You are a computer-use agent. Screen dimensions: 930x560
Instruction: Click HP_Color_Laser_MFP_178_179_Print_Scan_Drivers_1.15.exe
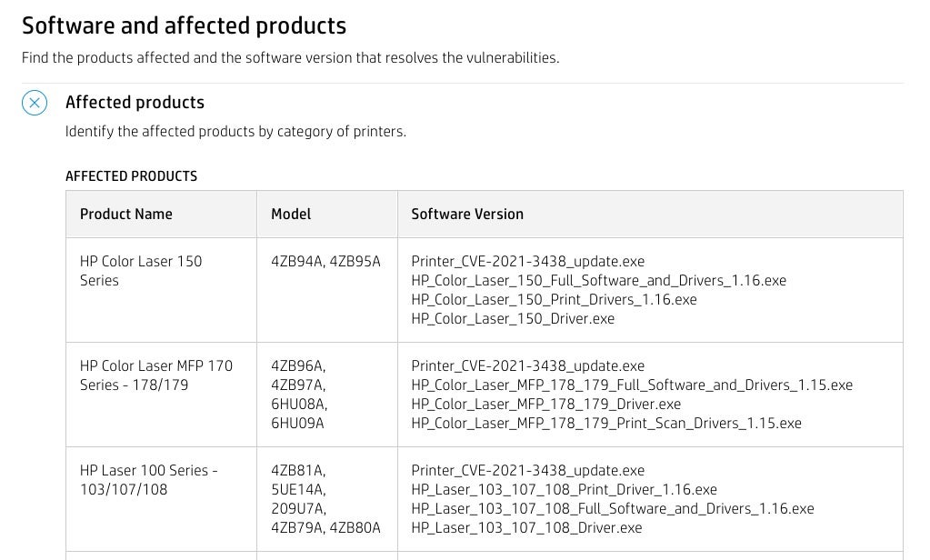[x=606, y=424]
